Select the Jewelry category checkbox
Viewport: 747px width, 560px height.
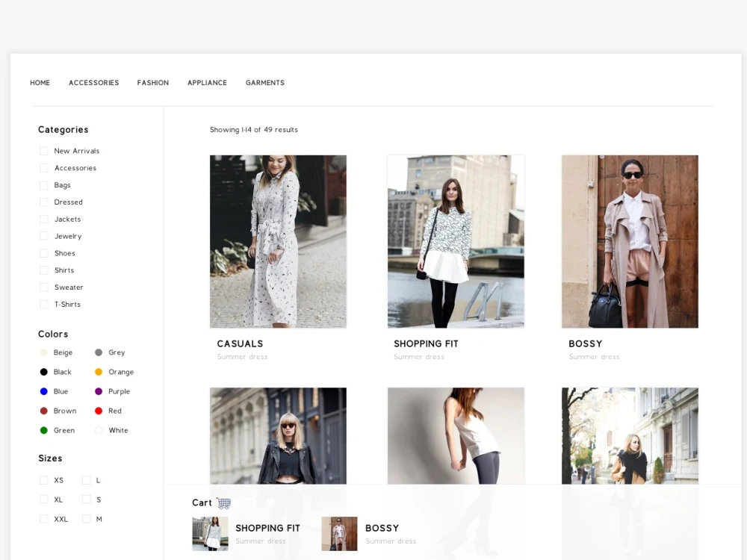coord(44,236)
